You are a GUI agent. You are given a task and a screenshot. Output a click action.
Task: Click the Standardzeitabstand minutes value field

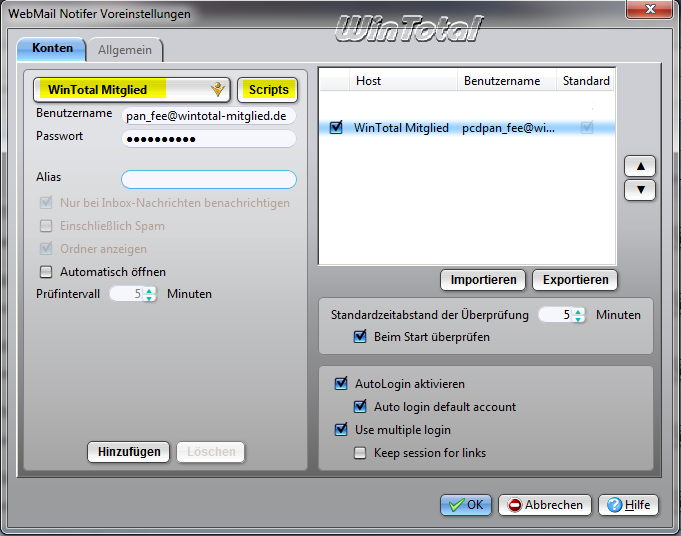point(555,315)
